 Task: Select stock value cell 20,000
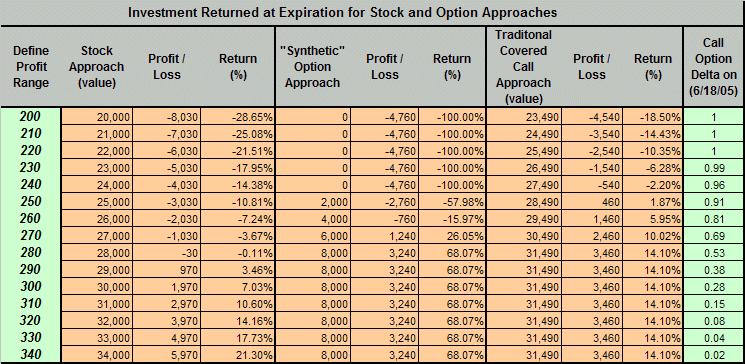(x=97, y=117)
